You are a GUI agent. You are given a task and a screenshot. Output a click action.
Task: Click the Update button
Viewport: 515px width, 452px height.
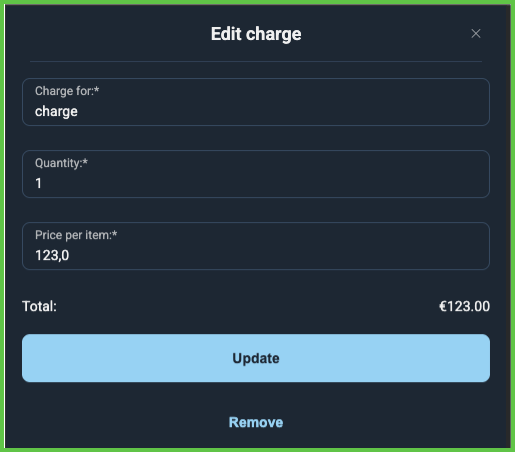(x=256, y=358)
